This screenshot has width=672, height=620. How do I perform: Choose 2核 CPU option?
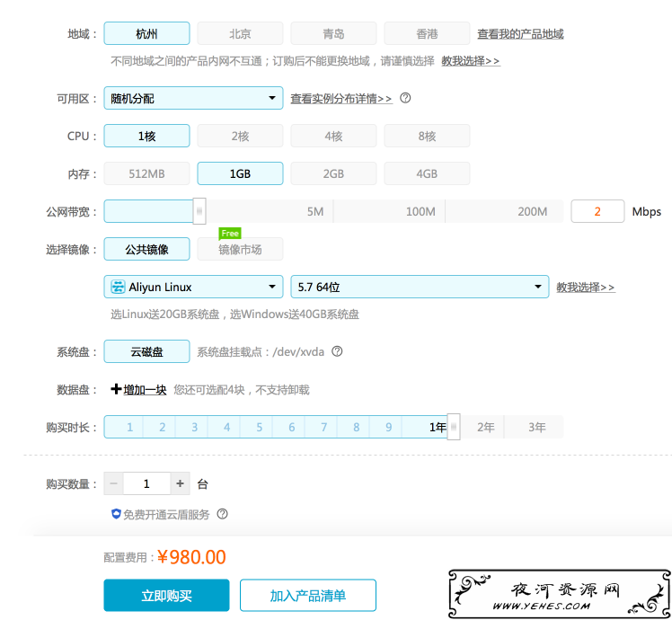click(240, 136)
